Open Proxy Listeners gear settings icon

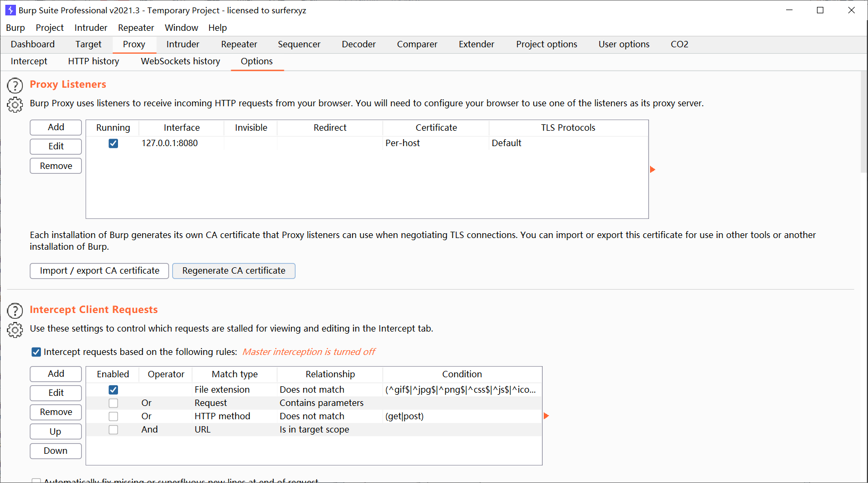(x=15, y=105)
